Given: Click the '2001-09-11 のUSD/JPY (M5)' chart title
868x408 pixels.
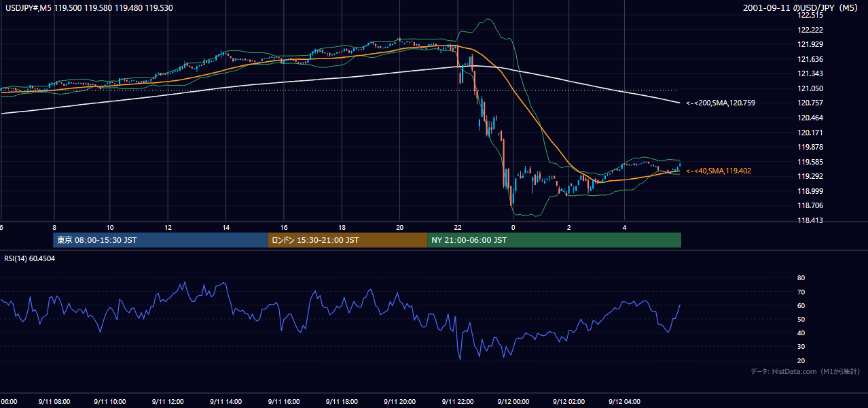Looking at the screenshot, I should coord(801,7).
